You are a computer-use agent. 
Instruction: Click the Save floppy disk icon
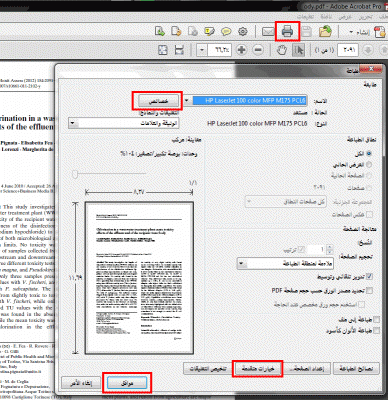(306, 32)
